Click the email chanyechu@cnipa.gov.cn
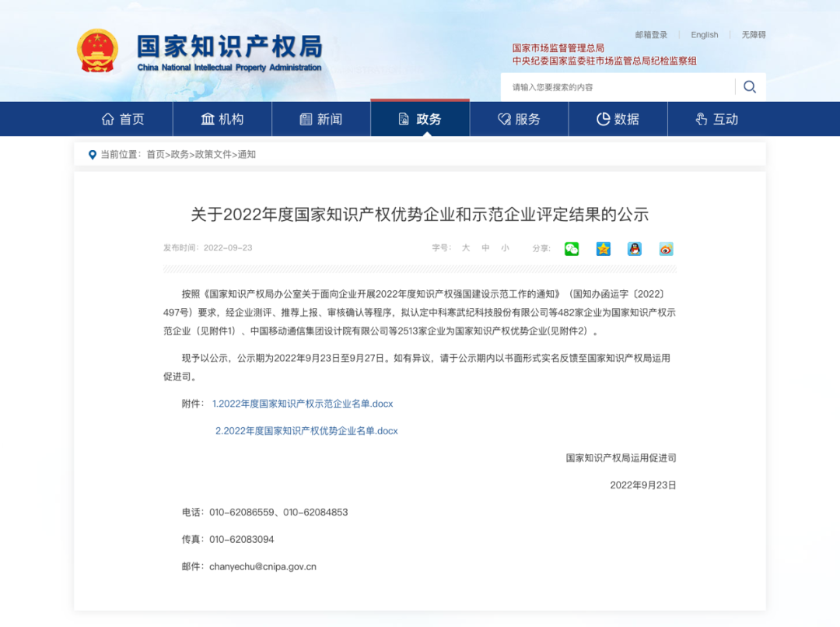840x627 pixels. 263,567
